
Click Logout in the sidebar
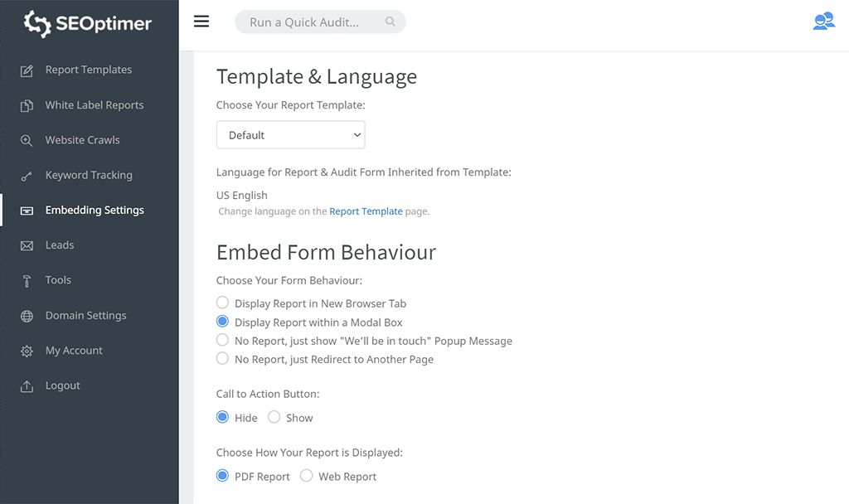(62, 385)
